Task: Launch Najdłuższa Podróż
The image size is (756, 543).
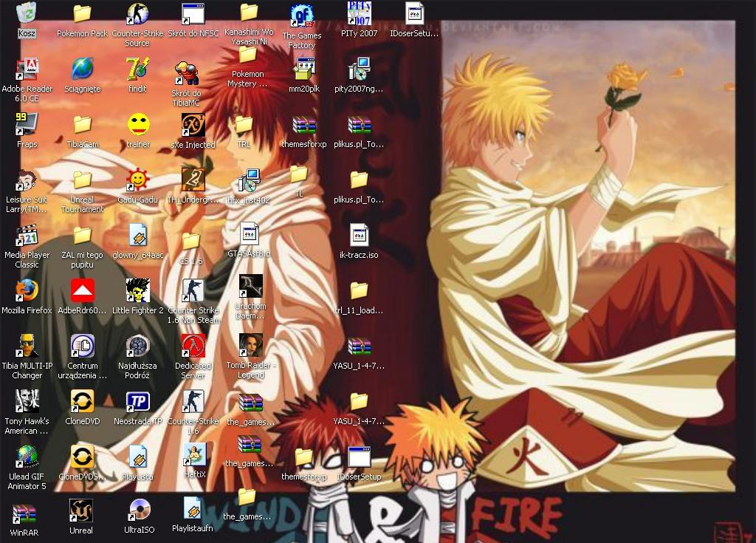Action: (x=138, y=346)
